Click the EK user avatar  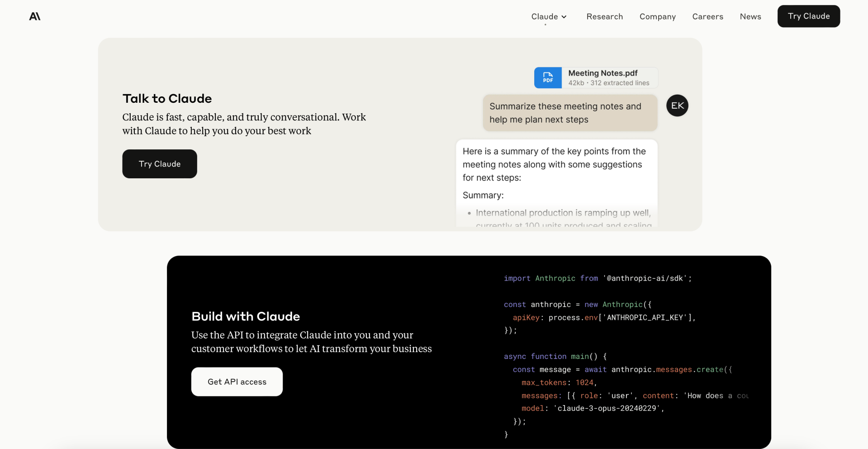[x=677, y=105]
